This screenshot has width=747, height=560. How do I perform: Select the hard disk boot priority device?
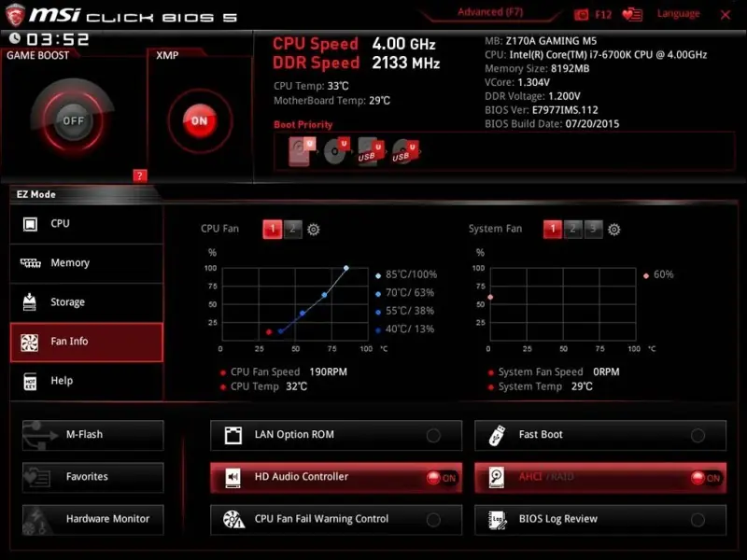(x=302, y=151)
